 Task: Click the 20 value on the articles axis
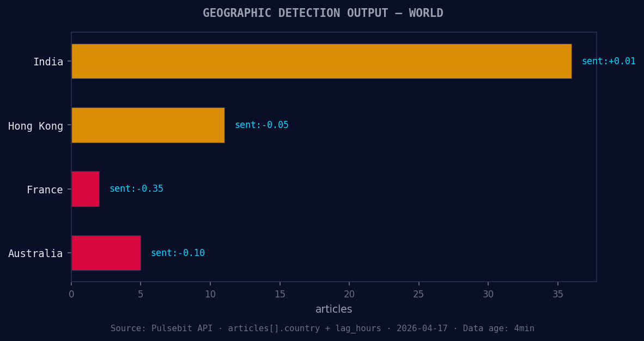[x=349, y=294]
